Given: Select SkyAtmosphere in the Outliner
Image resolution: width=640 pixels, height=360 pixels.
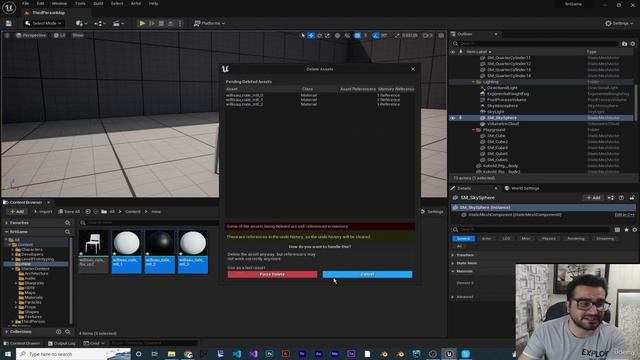Looking at the screenshot, I should point(502,106).
